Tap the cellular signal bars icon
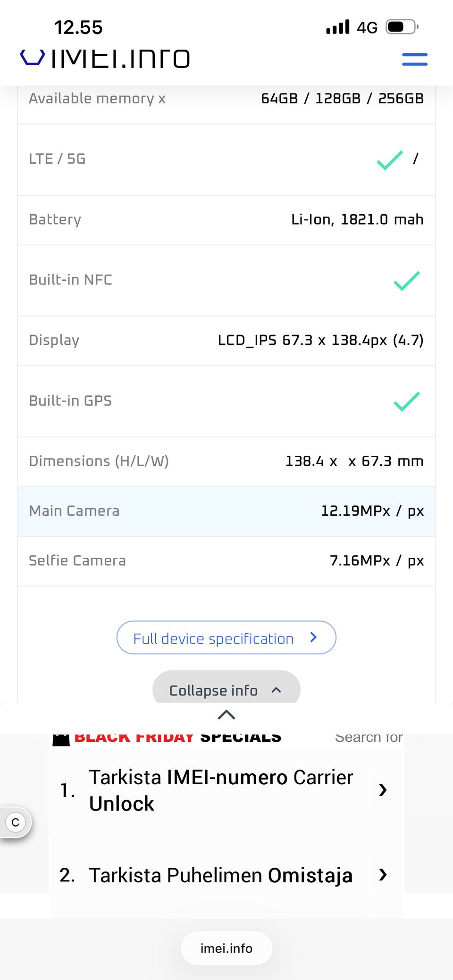This screenshot has width=453, height=980. tap(338, 27)
